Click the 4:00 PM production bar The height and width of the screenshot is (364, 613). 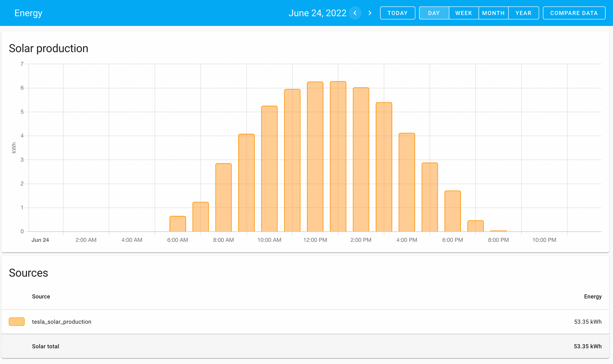pyautogui.click(x=407, y=182)
